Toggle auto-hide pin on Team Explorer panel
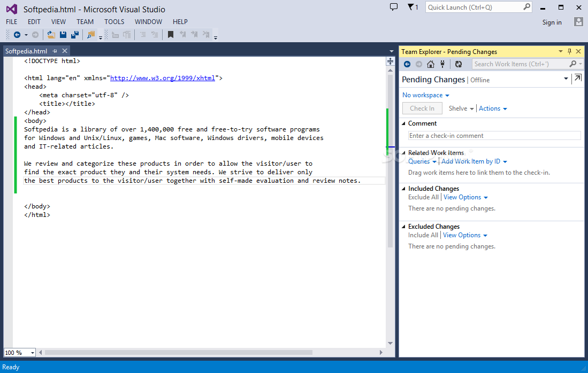Screen dimensions: 588x373 click(569, 51)
